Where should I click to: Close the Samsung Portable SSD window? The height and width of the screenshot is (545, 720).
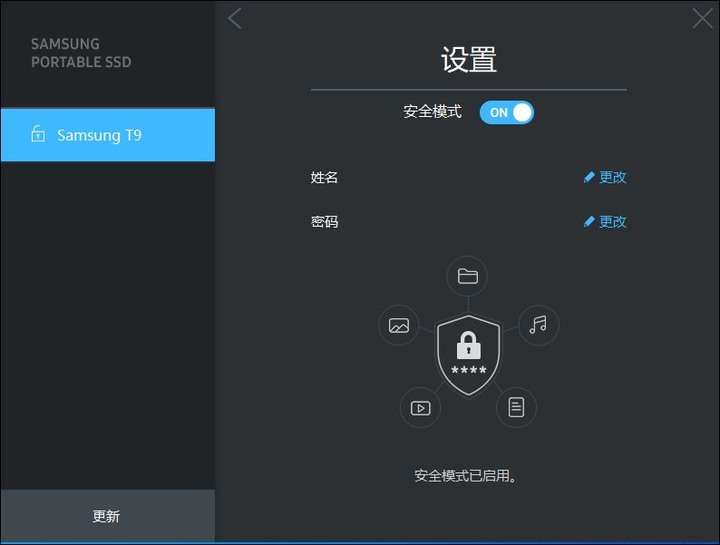coord(702,18)
